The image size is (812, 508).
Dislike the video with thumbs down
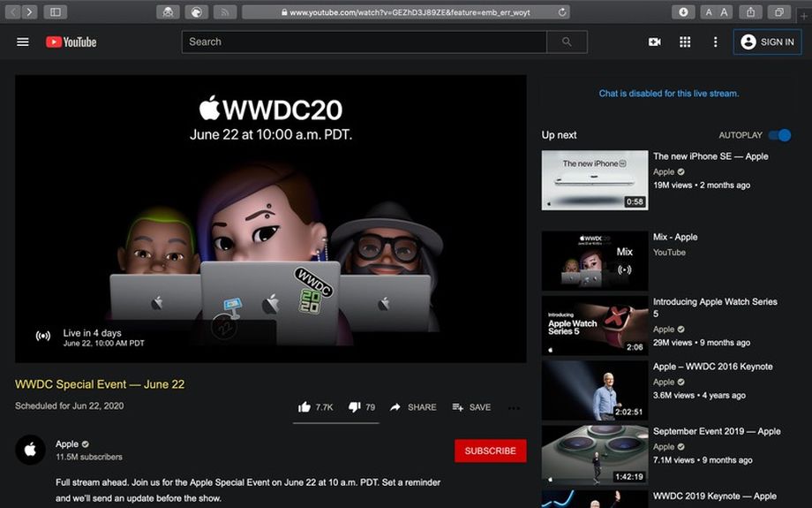pyautogui.click(x=355, y=407)
